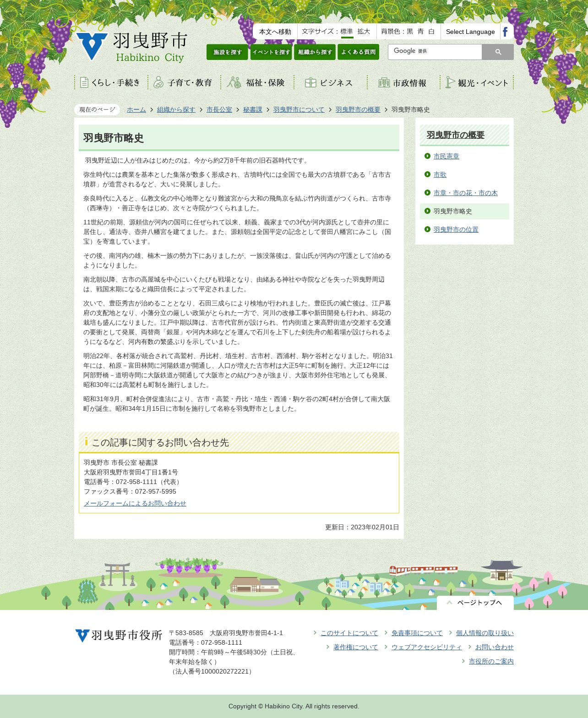The height and width of the screenshot is (718, 588).
Task: Open 市民憲章 sidebar link
Action: [446, 156]
